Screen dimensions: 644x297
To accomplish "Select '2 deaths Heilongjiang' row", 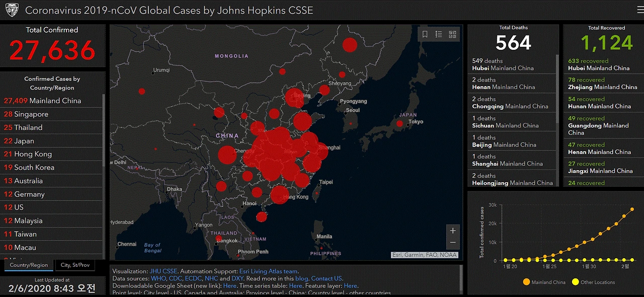I will point(511,179).
